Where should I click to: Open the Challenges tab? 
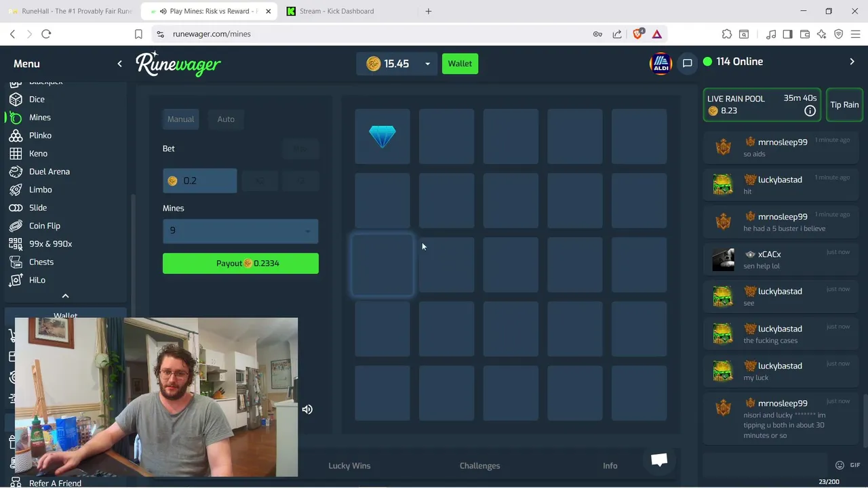[x=479, y=466]
